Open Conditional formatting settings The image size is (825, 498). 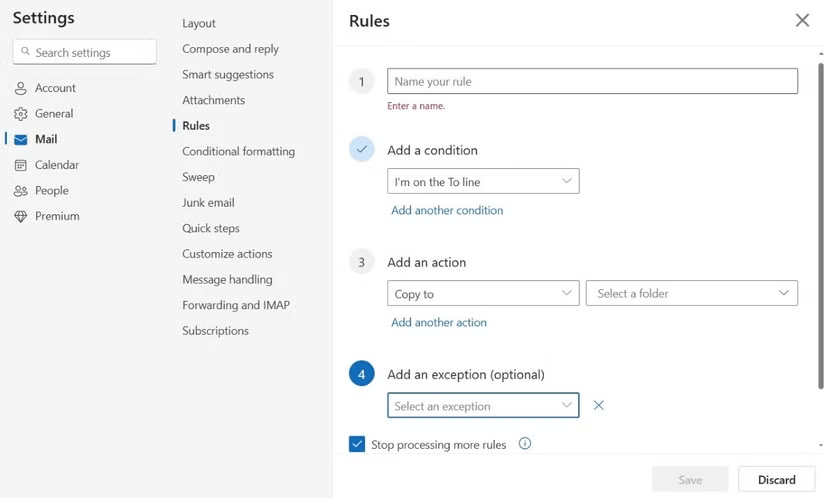pos(238,152)
